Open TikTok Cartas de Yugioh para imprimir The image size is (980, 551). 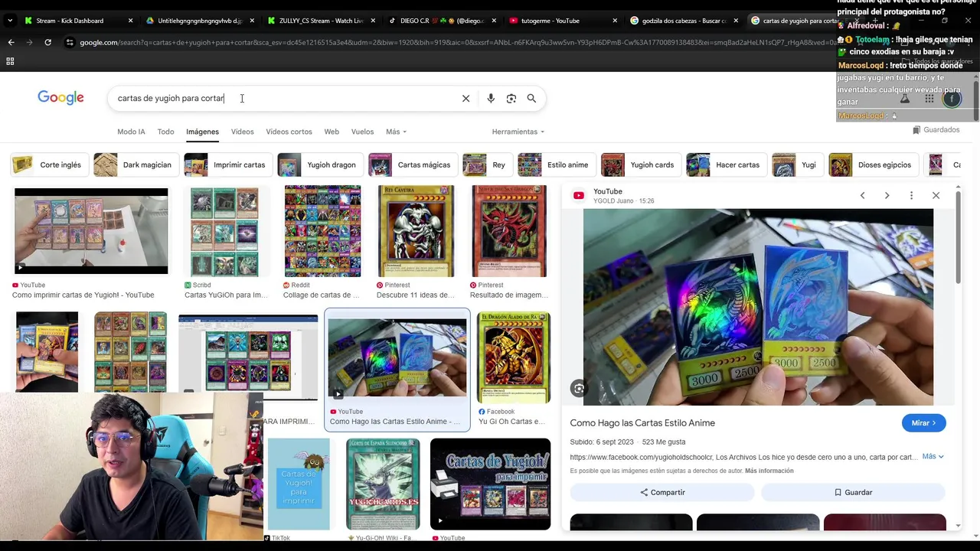click(x=299, y=484)
